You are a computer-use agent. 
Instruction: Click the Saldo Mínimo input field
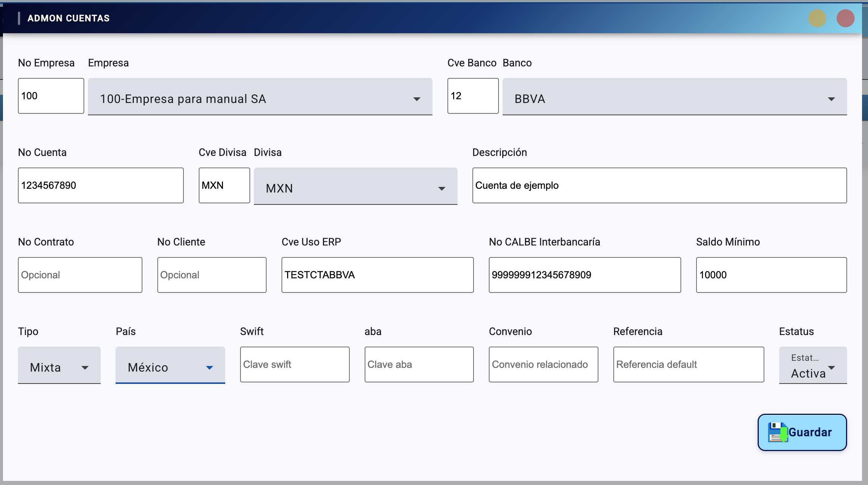tap(771, 275)
